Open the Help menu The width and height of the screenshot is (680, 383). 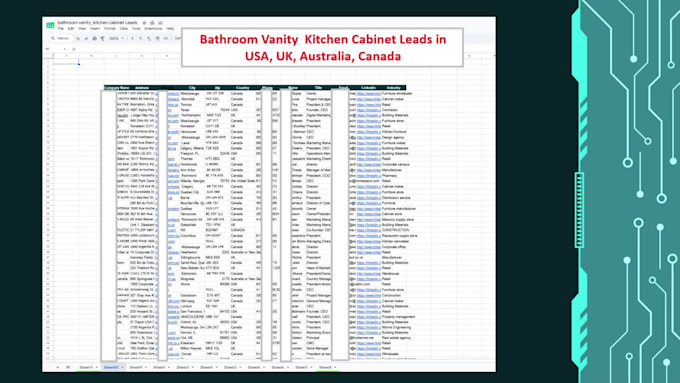(170, 29)
